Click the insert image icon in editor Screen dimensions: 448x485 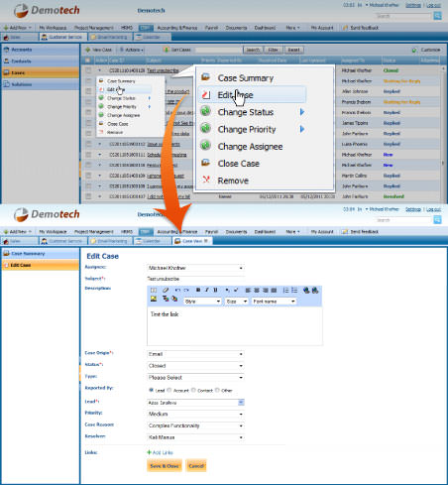pos(154,299)
